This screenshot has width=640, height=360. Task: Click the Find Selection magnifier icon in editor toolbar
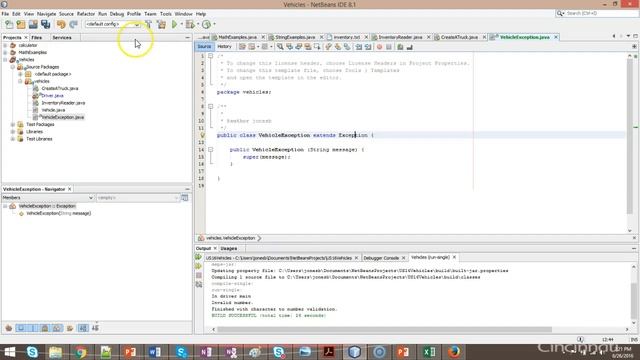[x=280, y=47]
